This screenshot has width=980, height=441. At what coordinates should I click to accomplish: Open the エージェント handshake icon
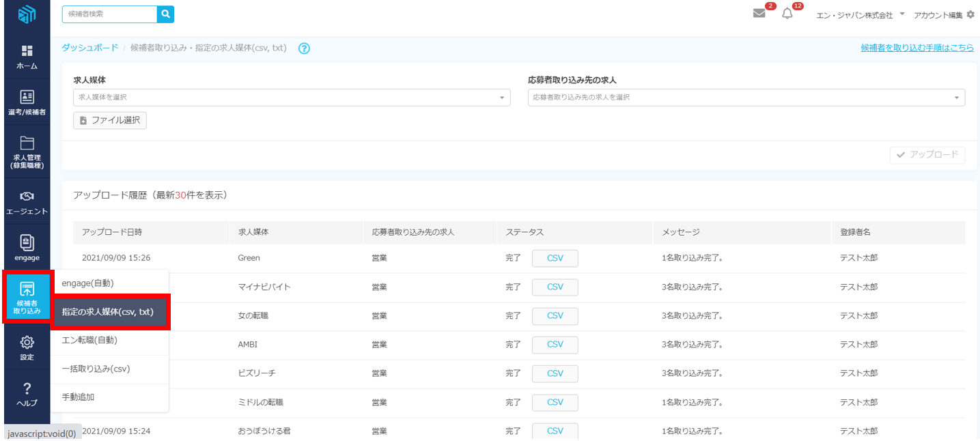[x=27, y=197]
